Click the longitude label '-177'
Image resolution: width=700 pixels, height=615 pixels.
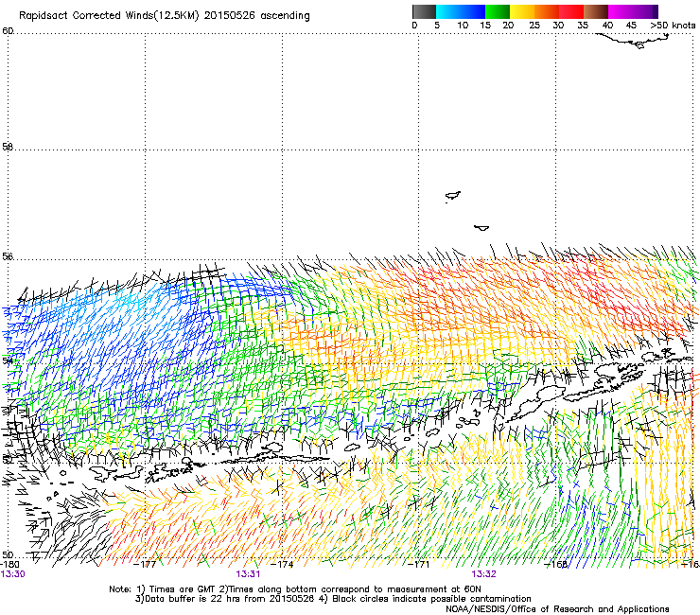145,564
